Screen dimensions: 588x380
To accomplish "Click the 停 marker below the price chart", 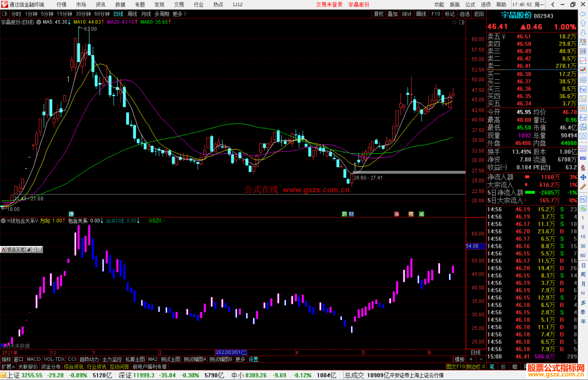I will coord(71,214).
